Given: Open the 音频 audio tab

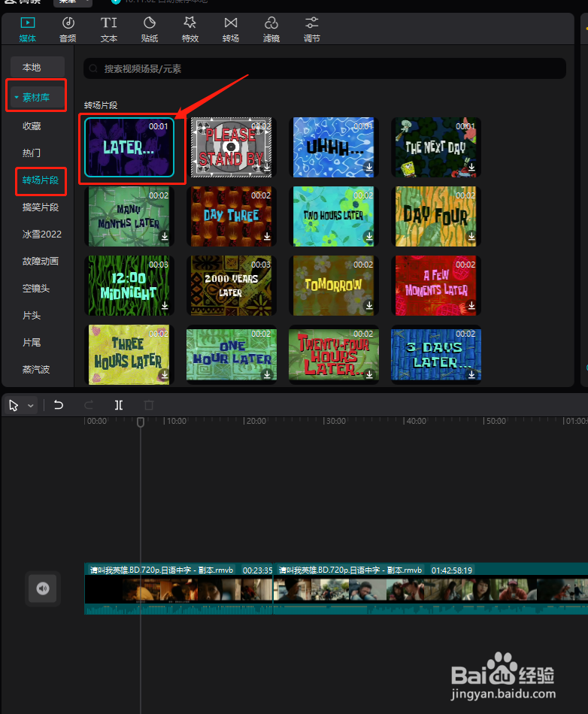Looking at the screenshot, I should coord(68,29).
